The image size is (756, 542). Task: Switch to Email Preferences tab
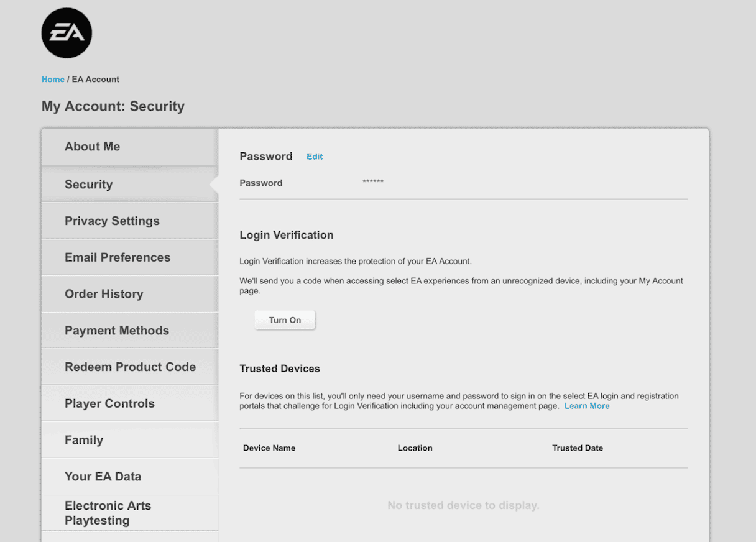pos(118,257)
